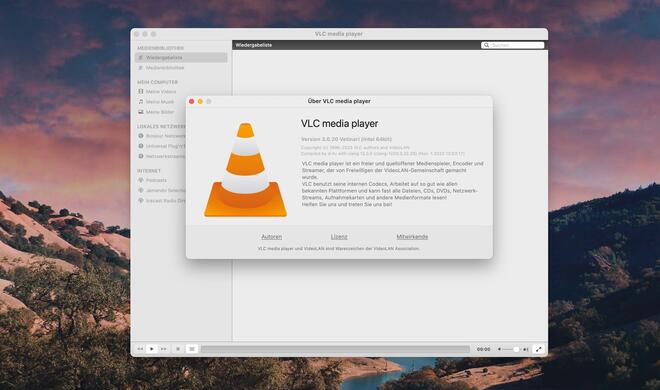Stop playback with the stop button

click(x=178, y=349)
